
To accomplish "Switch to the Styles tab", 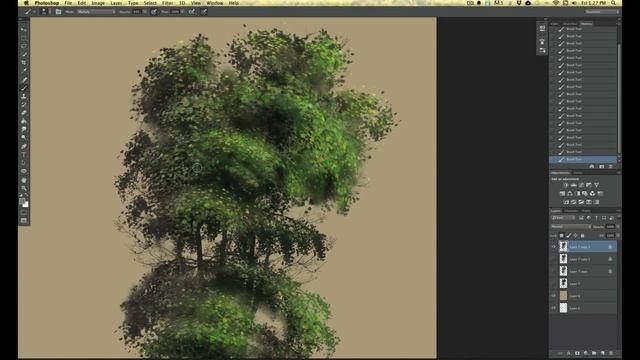I will pyautogui.click(x=578, y=173).
